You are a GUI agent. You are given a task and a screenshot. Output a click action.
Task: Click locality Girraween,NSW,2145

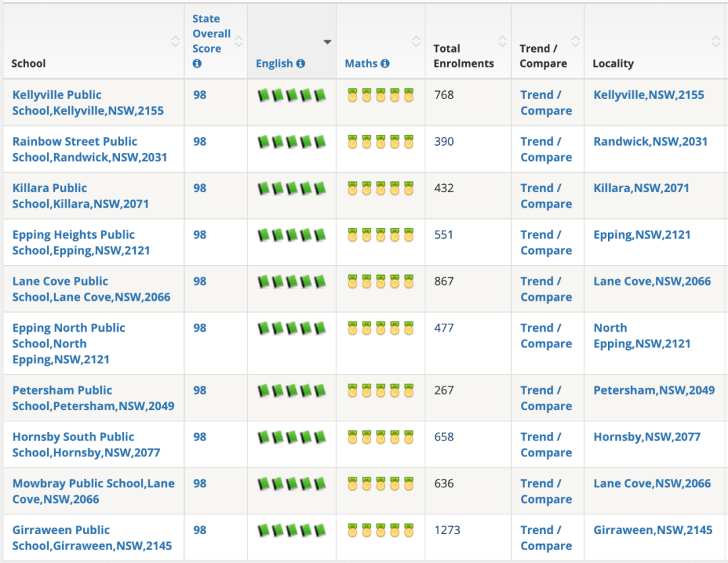tap(653, 530)
